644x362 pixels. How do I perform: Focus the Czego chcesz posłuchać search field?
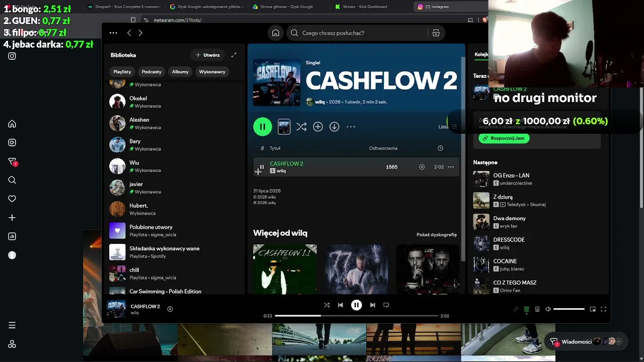pyautogui.click(x=357, y=33)
